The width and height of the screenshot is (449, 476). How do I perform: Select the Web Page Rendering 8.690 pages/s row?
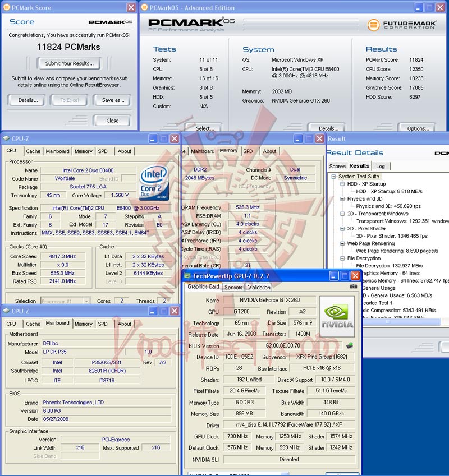click(x=397, y=251)
